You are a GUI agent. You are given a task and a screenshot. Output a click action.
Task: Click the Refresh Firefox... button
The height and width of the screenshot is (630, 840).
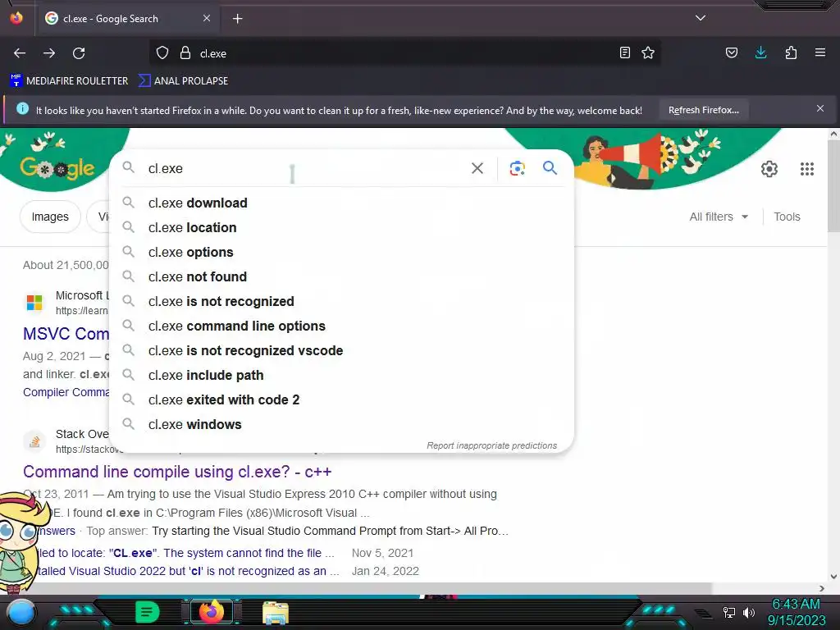click(x=703, y=110)
